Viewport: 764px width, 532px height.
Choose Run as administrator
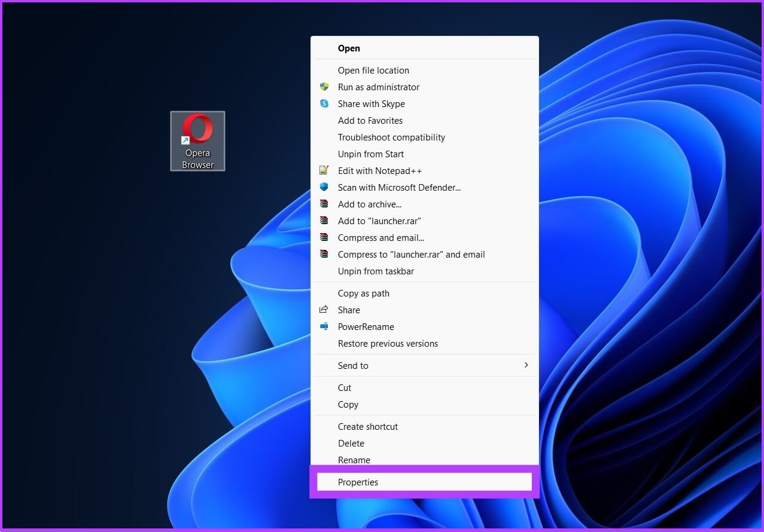[x=425, y=87]
